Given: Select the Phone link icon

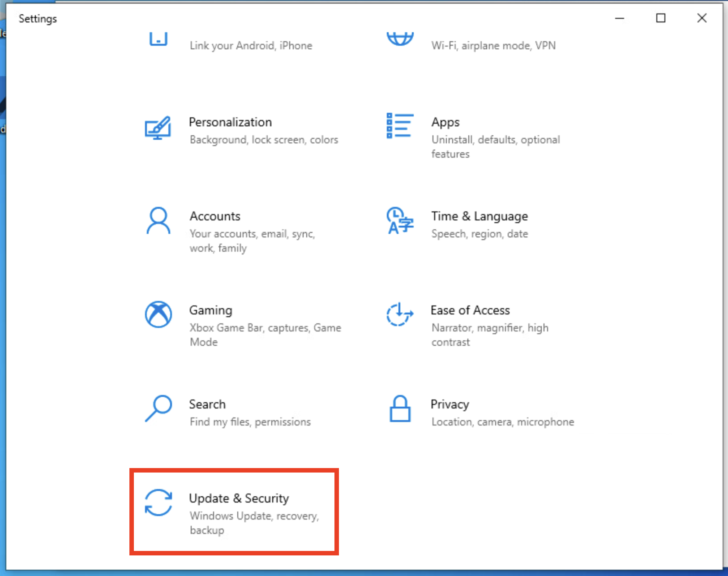Looking at the screenshot, I should 158,39.
